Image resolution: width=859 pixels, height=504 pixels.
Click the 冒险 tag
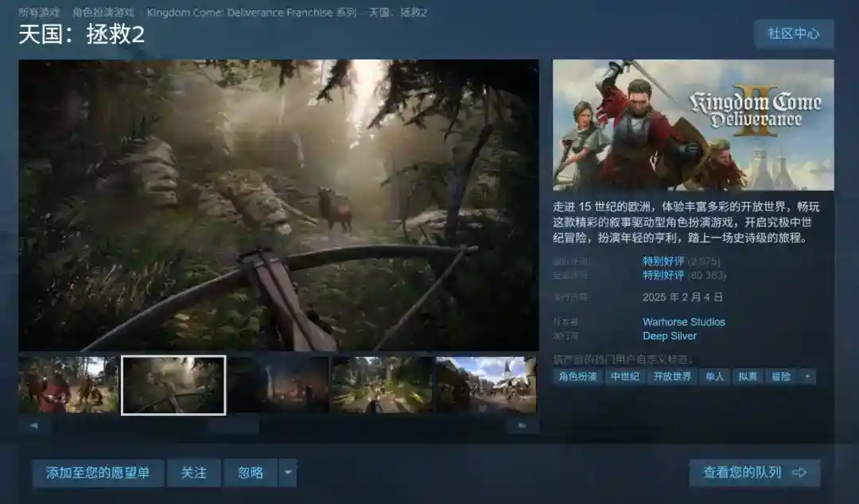point(781,376)
